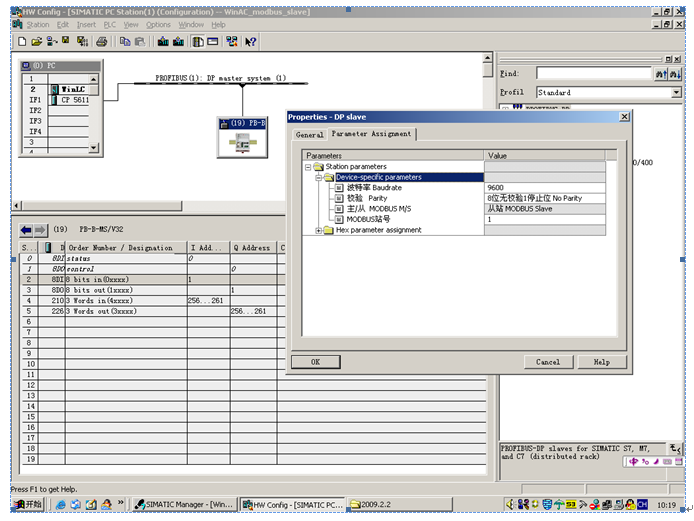Screen dimensions: 694x521
Task: Click the Open file toolbar icon
Action: pyautogui.click(x=37, y=41)
